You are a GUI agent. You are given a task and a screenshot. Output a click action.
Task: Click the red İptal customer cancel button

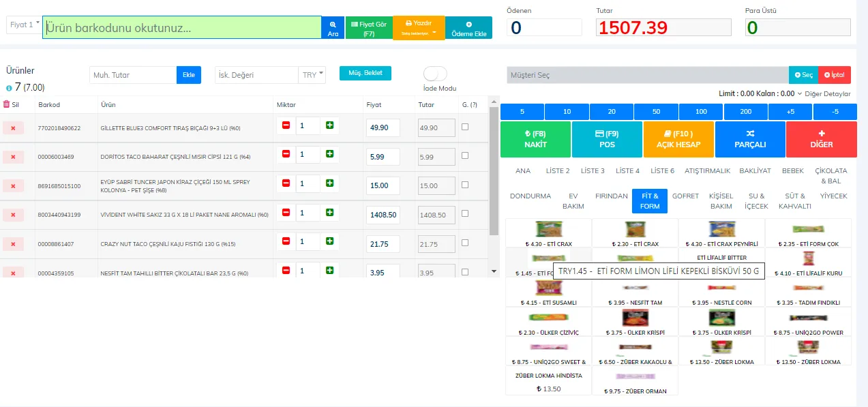(x=834, y=75)
